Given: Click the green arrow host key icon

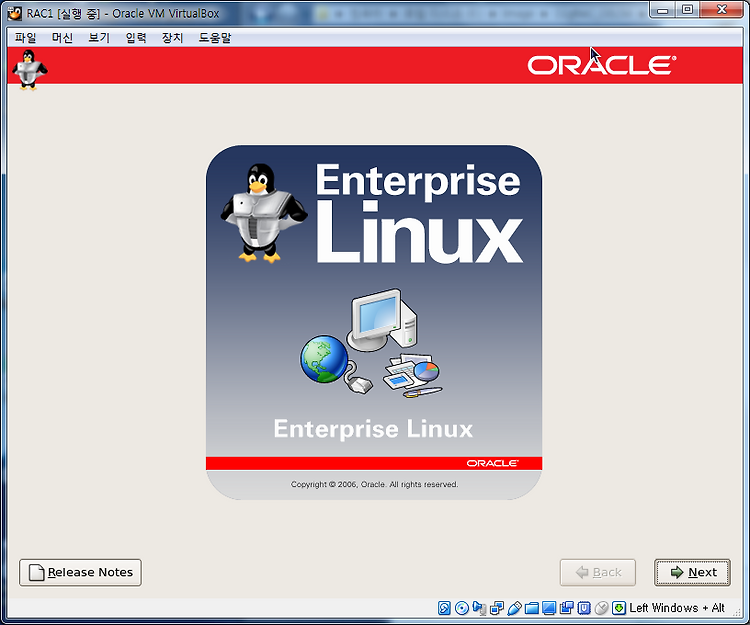Looking at the screenshot, I should [x=619, y=608].
